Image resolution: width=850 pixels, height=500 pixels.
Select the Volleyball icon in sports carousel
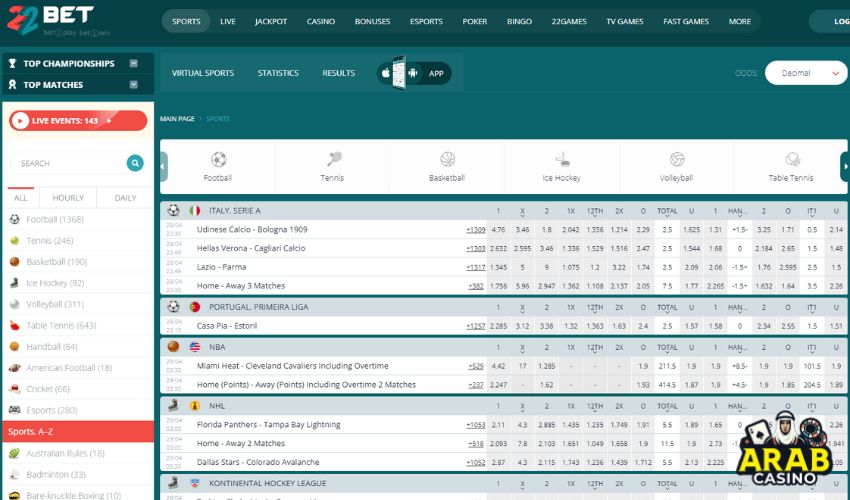(x=677, y=159)
